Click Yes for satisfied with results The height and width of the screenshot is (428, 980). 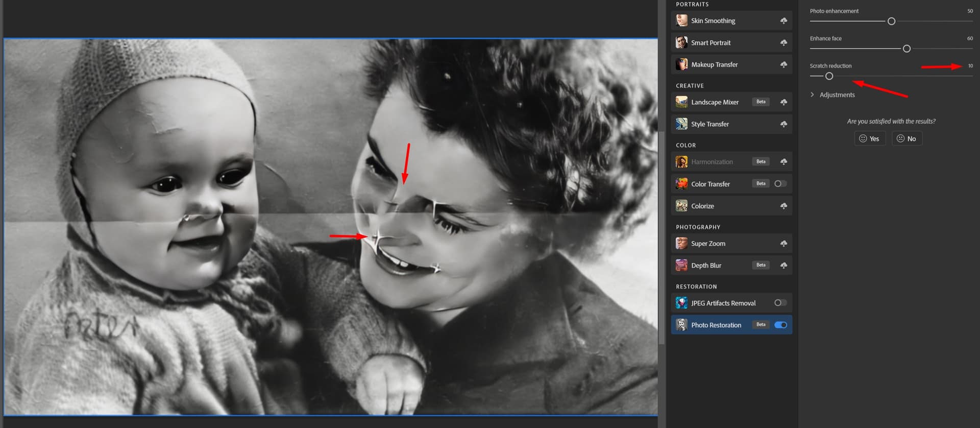[x=869, y=138]
